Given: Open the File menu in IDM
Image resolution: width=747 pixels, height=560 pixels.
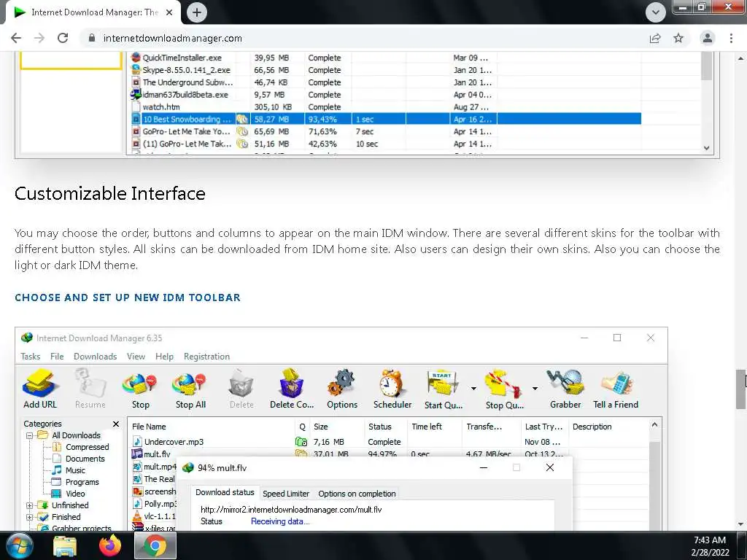Looking at the screenshot, I should tap(57, 356).
